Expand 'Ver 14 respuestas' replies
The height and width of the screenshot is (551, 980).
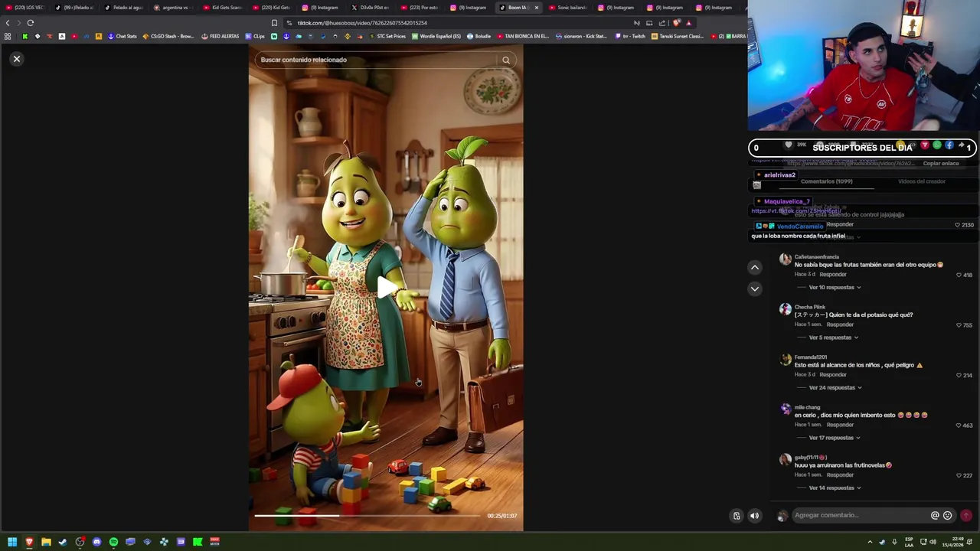point(835,488)
